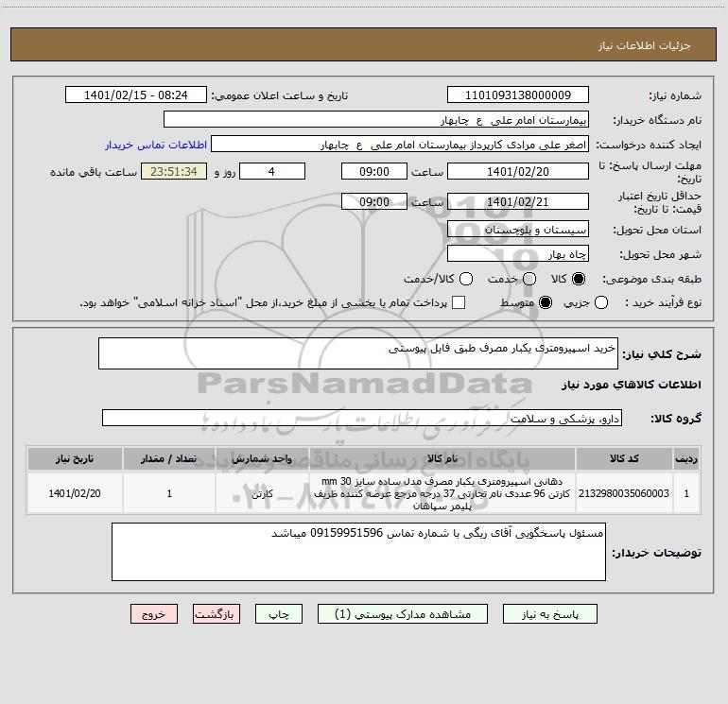Viewport: 728px width, 704px height.
Task: Click the need date cell 1401/02/20 in table
Action: [x=75, y=493]
